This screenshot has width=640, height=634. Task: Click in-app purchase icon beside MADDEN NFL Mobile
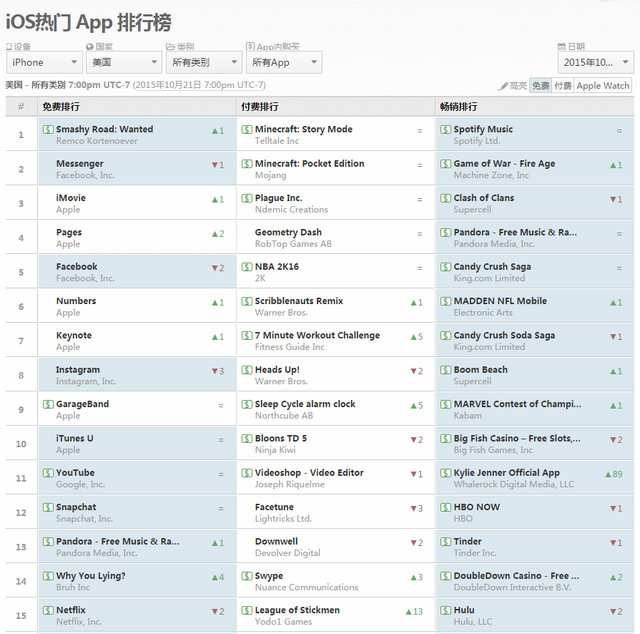point(446,301)
